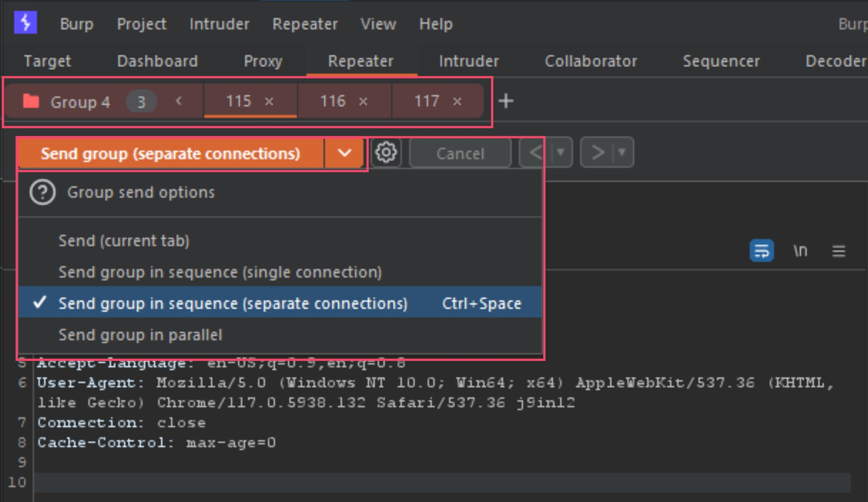Click the Group send options help icon
The width and height of the screenshot is (868, 502).
point(43,192)
